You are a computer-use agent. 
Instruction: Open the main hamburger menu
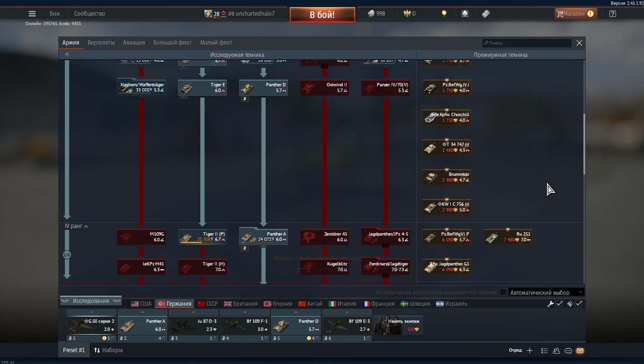pos(32,14)
